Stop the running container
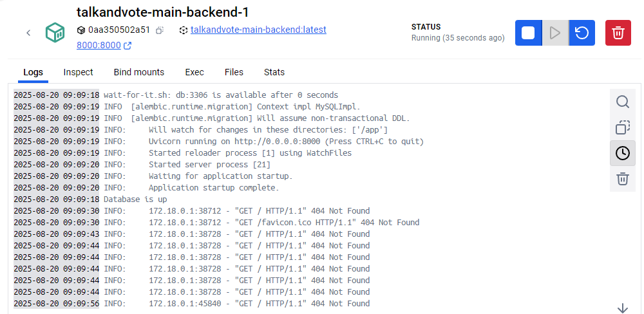This screenshot has width=644, height=314. (x=529, y=32)
